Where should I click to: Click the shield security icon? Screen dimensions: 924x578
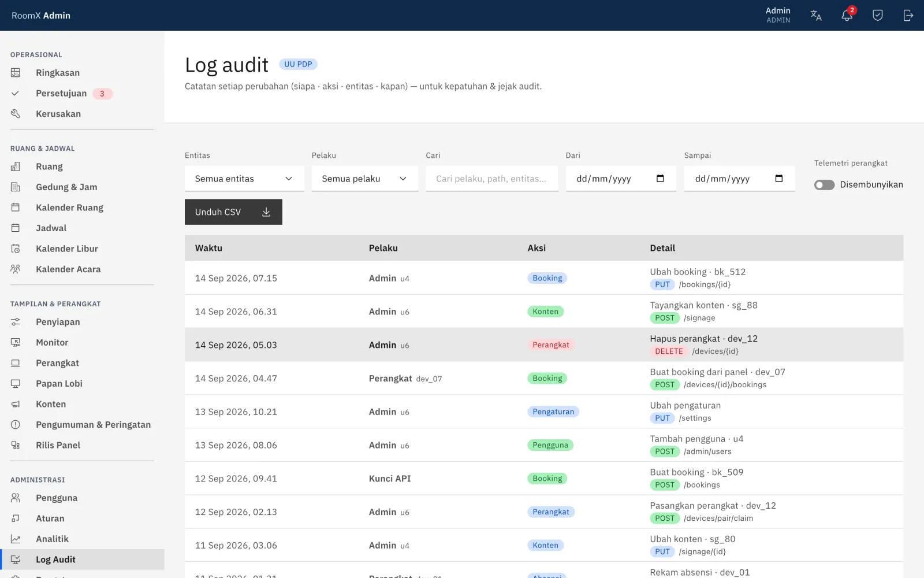[x=878, y=16]
